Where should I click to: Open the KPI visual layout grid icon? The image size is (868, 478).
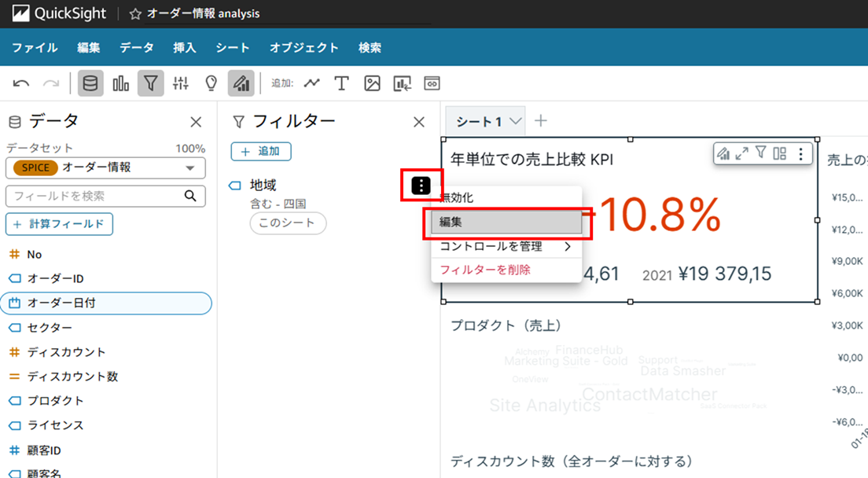(x=779, y=153)
